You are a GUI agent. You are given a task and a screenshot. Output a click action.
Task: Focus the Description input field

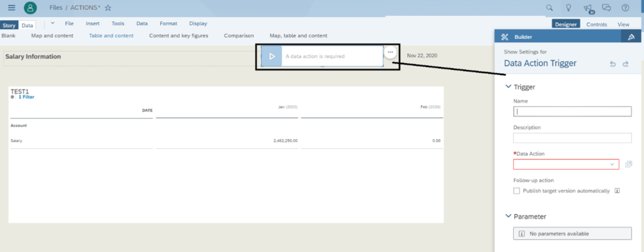572,138
